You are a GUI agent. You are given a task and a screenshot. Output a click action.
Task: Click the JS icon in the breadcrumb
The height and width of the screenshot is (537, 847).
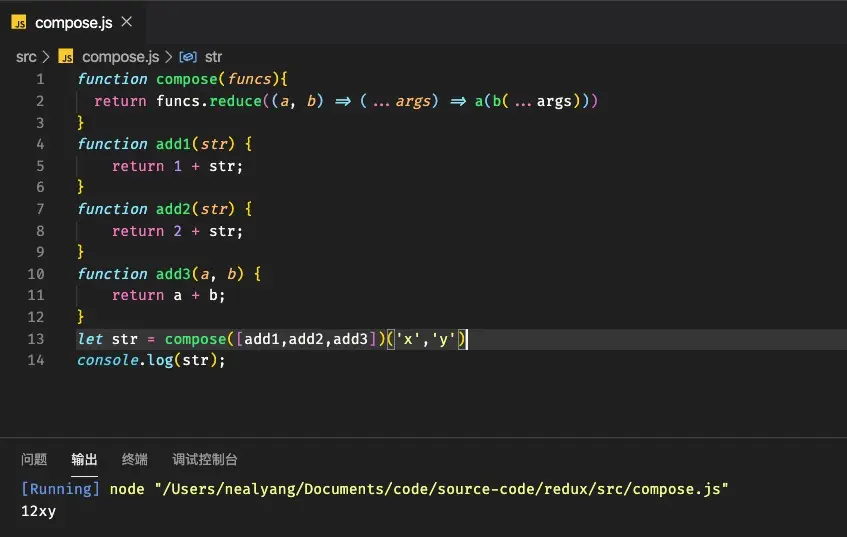(66, 57)
